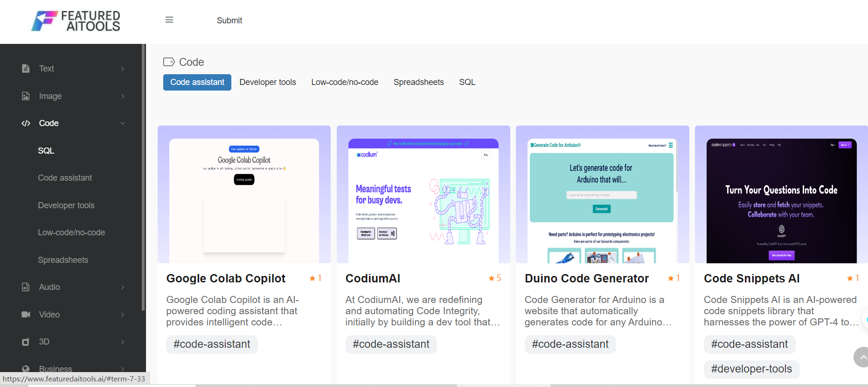Click the Submit link in header
The height and width of the screenshot is (387, 868).
coord(229,21)
